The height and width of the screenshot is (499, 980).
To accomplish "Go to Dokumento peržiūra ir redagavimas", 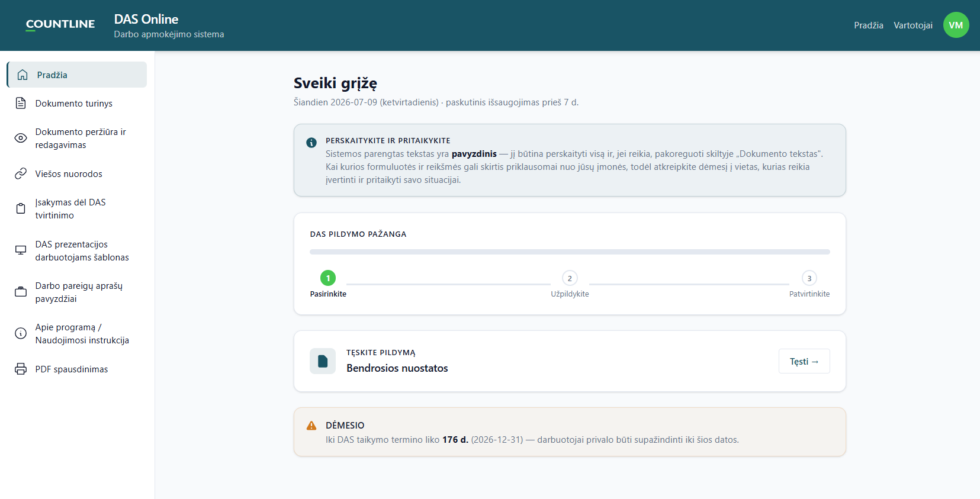I will (77, 138).
